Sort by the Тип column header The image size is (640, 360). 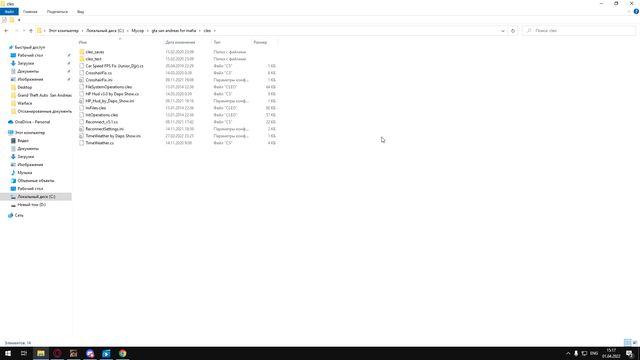(217, 42)
